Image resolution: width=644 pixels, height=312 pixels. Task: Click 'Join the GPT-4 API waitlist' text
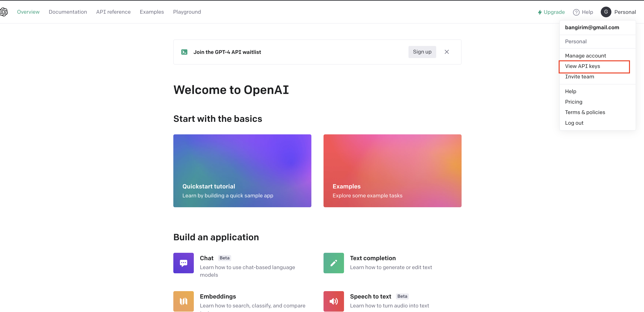click(227, 52)
